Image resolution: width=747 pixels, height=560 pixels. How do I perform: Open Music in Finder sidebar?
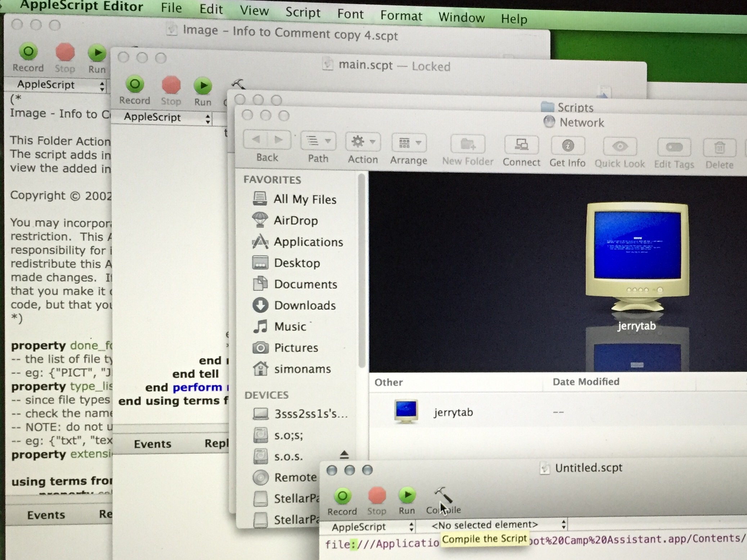coord(280,326)
